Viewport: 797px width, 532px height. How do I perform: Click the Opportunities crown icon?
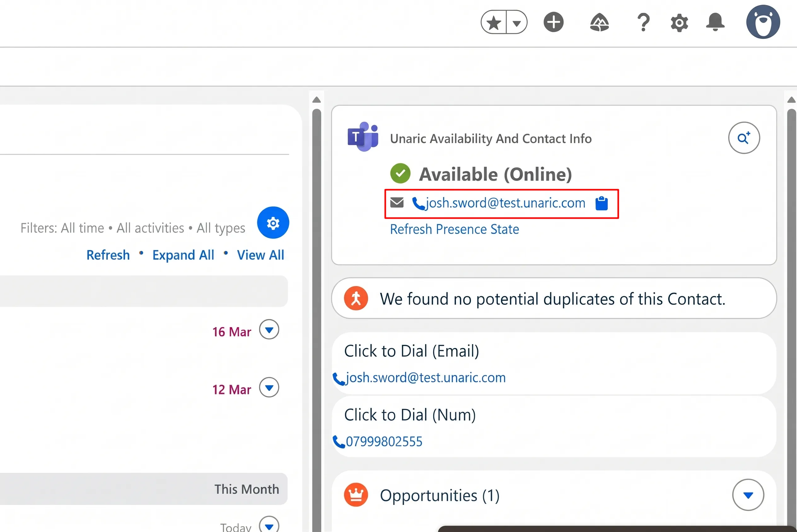click(356, 495)
